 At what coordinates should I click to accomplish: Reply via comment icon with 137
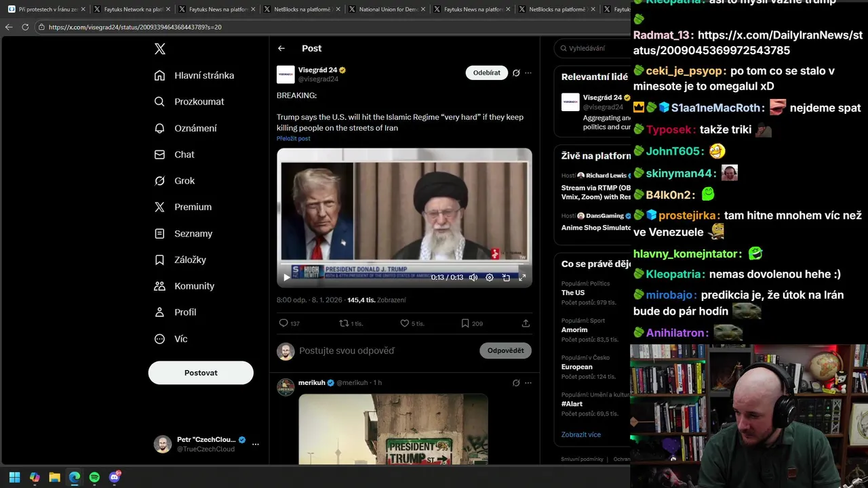pos(290,323)
